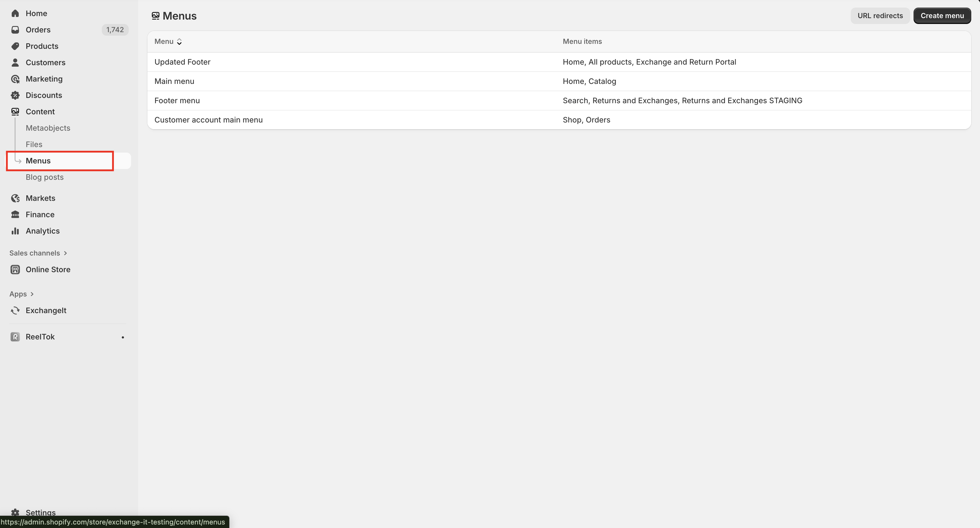Open the Updated Footer menu row
The height and width of the screenshot is (528, 980).
(x=182, y=62)
